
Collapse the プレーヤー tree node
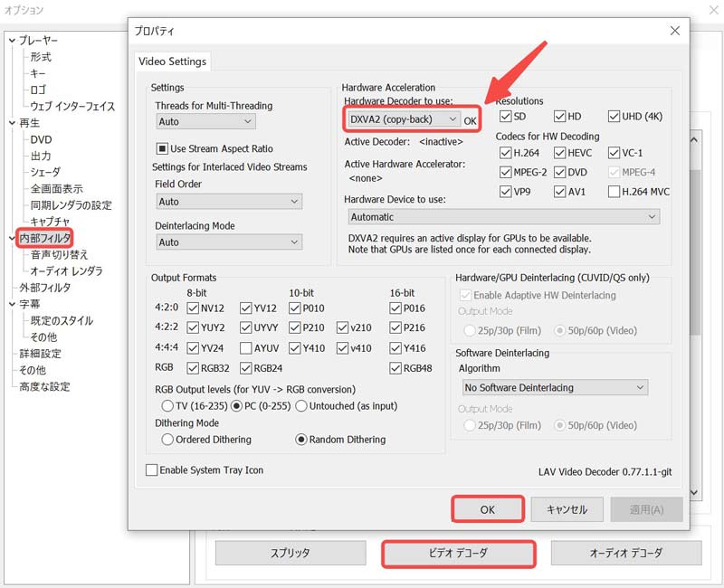click(x=11, y=41)
